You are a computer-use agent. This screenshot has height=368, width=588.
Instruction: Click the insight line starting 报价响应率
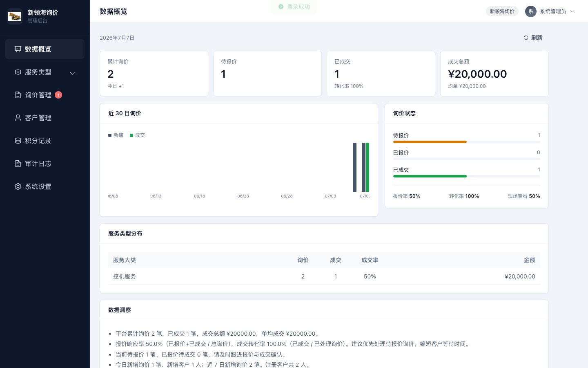[x=293, y=344]
